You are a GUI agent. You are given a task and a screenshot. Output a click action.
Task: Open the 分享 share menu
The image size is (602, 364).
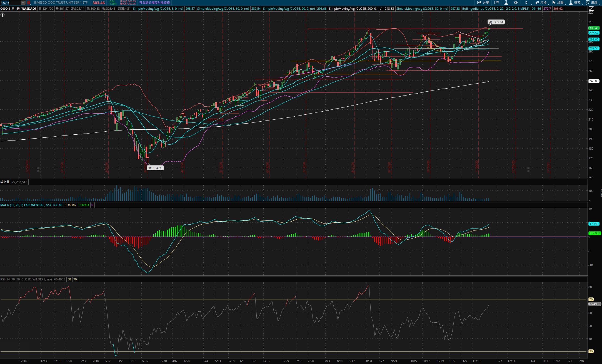[483, 2]
